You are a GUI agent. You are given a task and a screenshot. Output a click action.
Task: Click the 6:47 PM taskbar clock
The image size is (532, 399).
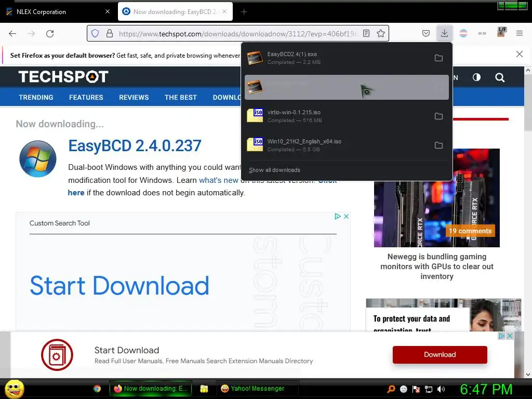tap(486, 389)
